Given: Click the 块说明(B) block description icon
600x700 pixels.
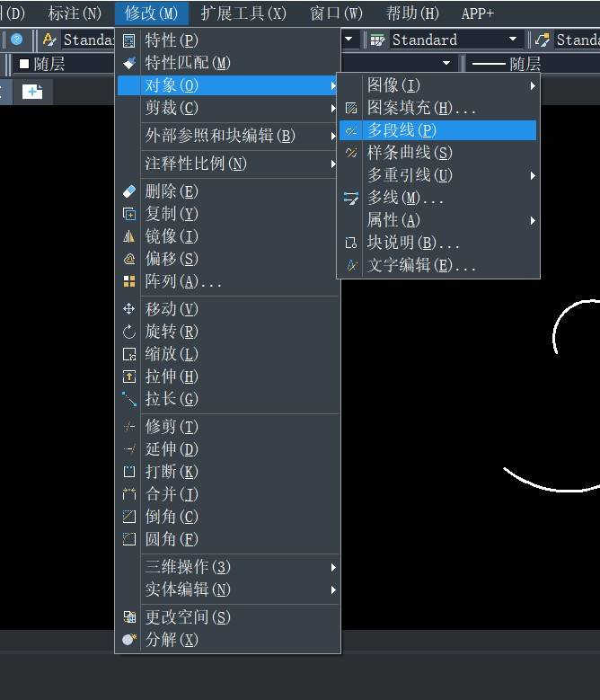Looking at the screenshot, I should pos(351,243).
